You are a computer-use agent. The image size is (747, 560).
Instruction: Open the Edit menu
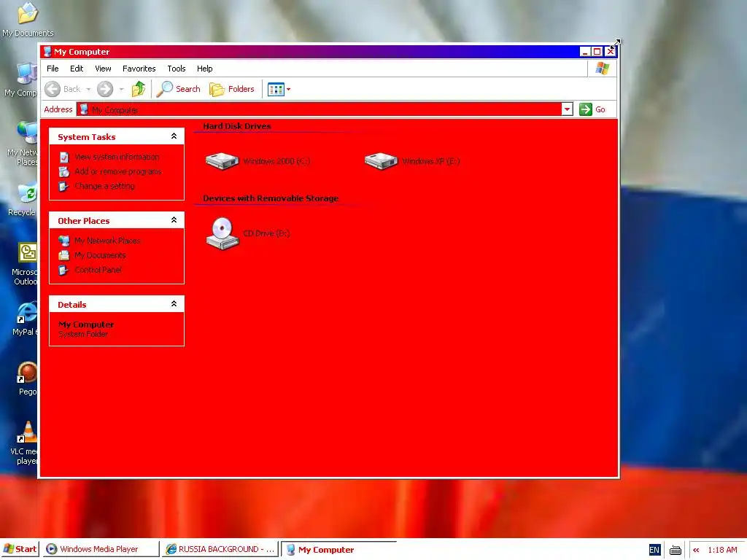[76, 69]
